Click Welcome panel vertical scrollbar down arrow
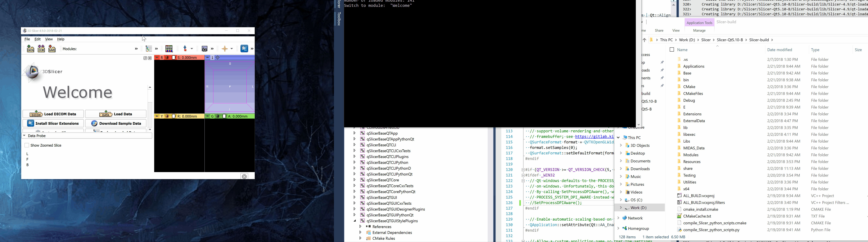The width and height of the screenshot is (868, 242). (x=150, y=129)
